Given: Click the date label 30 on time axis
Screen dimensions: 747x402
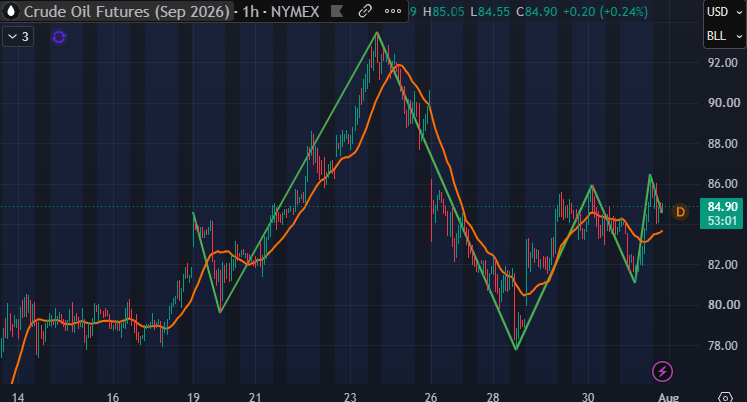Looking at the screenshot, I should [x=588, y=397].
